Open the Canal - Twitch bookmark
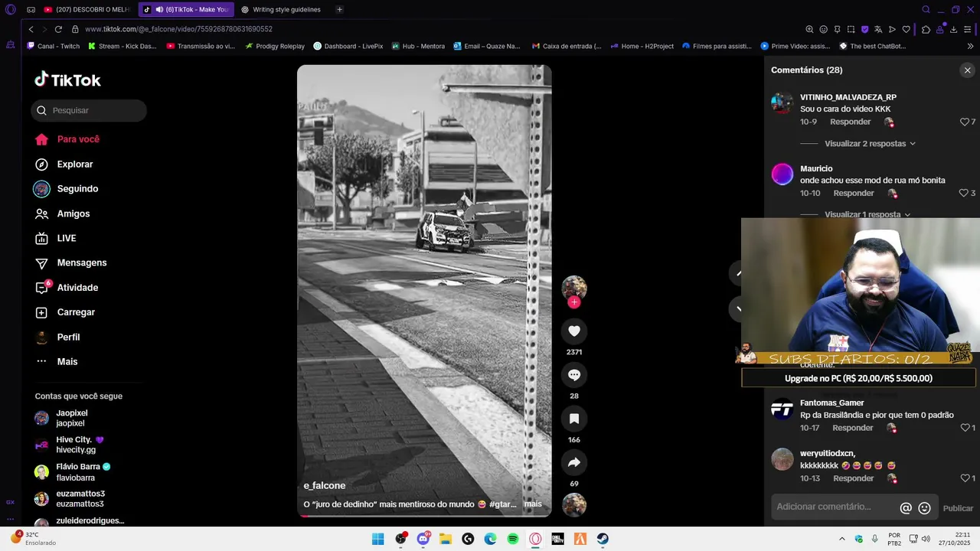The height and width of the screenshot is (551, 980). pyautogui.click(x=53, y=46)
